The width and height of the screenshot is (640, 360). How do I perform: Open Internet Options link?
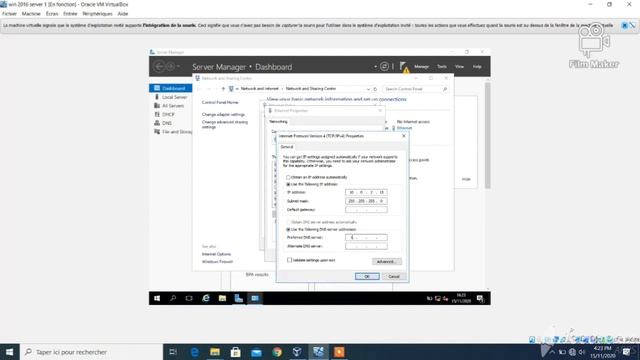(x=216, y=254)
